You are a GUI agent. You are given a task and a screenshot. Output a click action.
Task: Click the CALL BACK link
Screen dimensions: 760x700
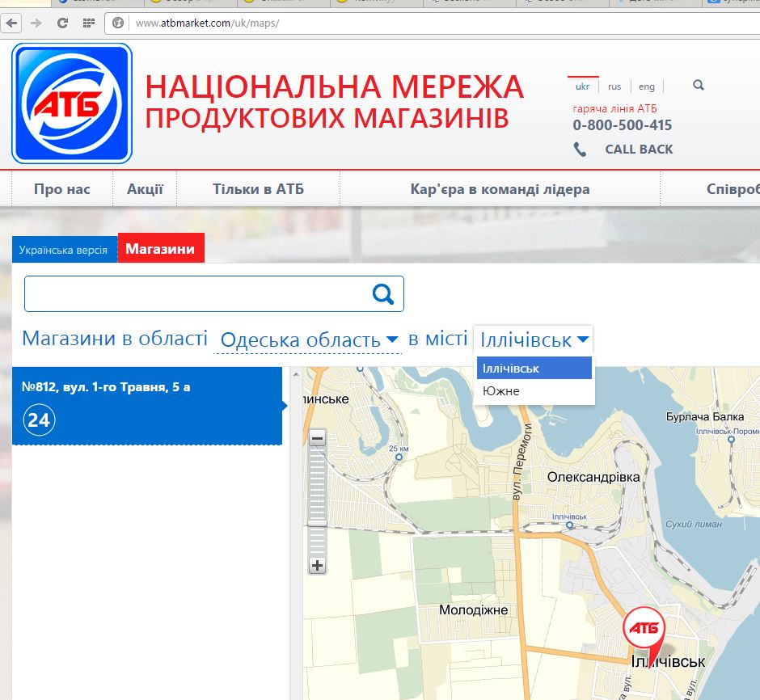(639, 150)
